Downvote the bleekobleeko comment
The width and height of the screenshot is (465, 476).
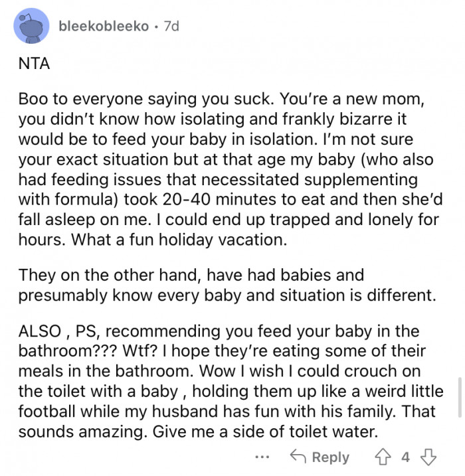(427, 457)
